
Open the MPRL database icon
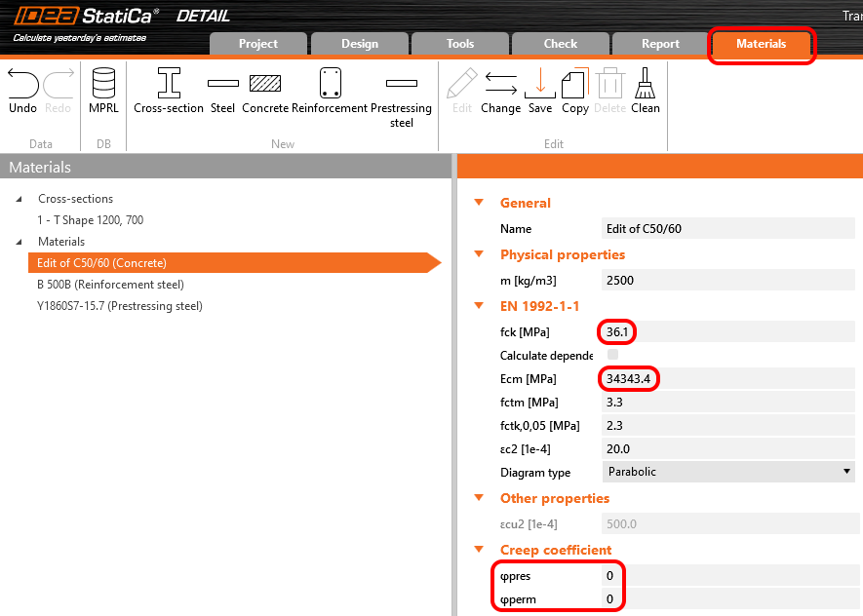click(103, 85)
